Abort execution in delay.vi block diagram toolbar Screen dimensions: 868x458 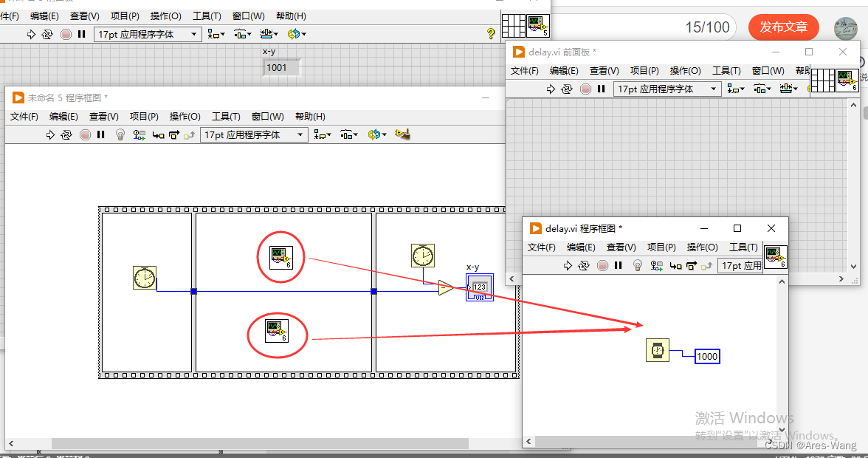(603, 266)
